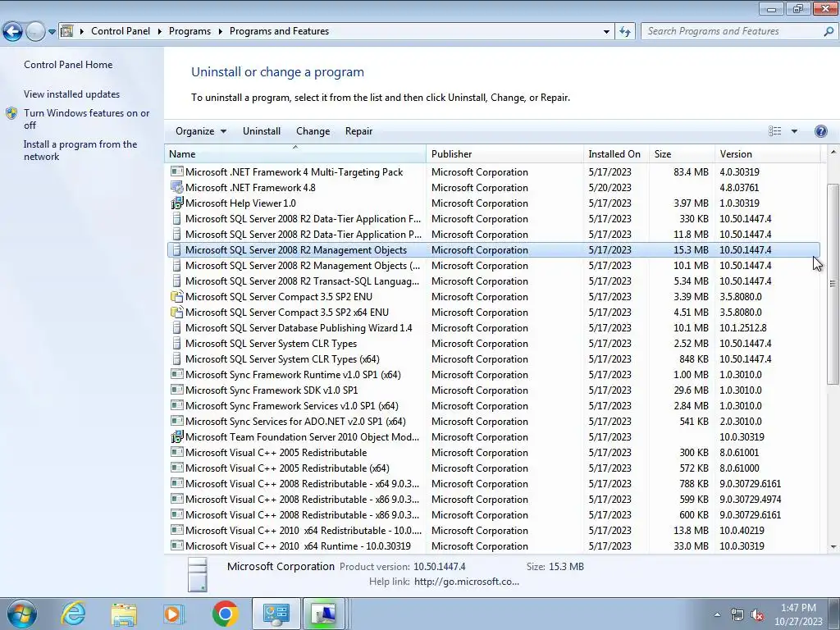The height and width of the screenshot is (630, 840).
Task: Open the Organize menu
Action: (201, 131)
